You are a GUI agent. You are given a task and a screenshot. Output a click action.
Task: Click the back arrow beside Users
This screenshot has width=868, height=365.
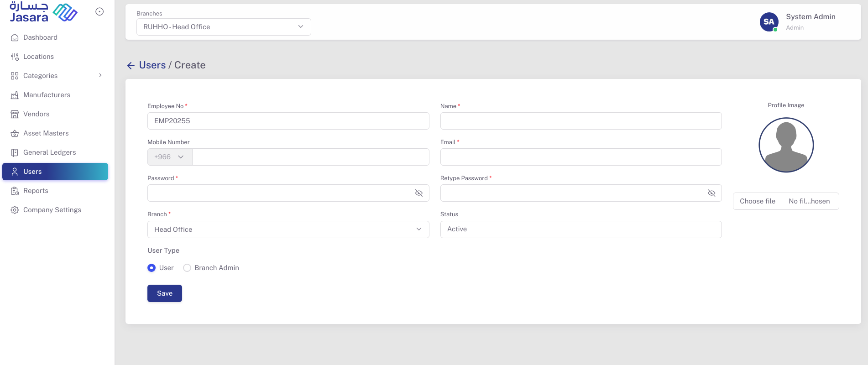tap(131, 66)
